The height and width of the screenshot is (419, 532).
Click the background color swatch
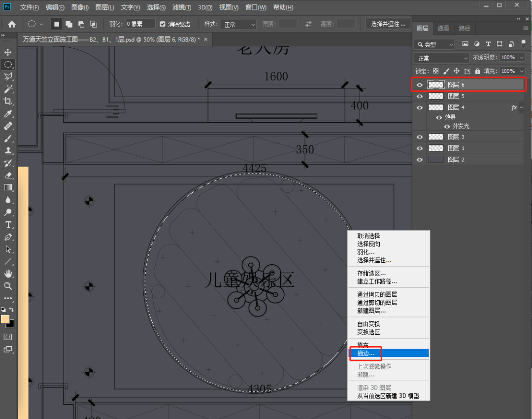[x=11, y=325]
